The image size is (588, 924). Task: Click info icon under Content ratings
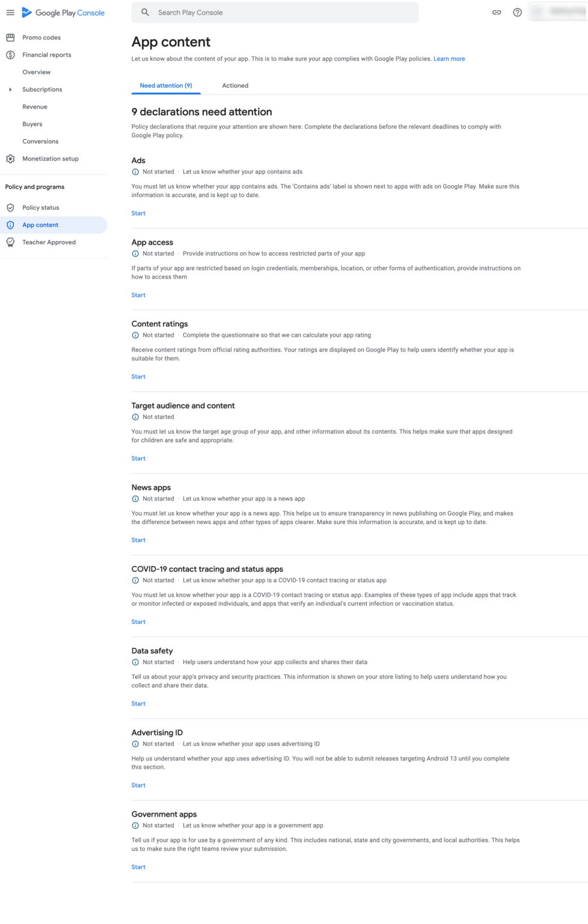(x=135, y=336)
